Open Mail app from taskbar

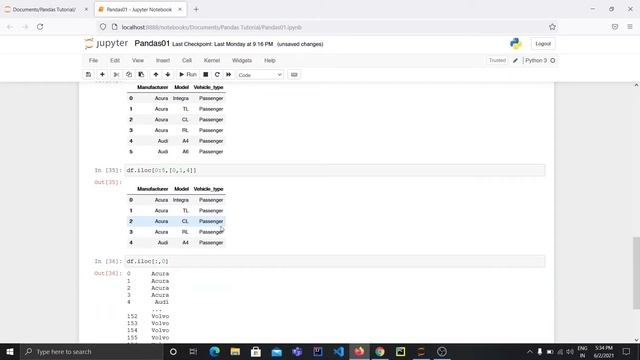click(x=276, y=351)
